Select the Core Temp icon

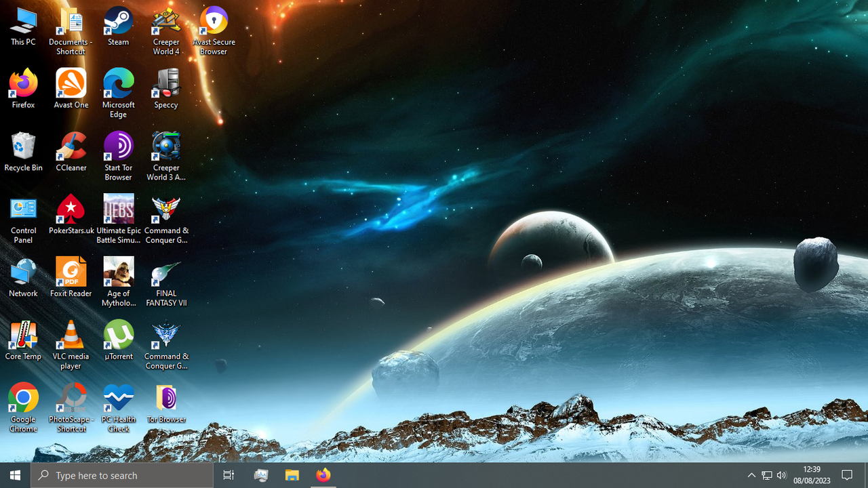click(23, 341)
